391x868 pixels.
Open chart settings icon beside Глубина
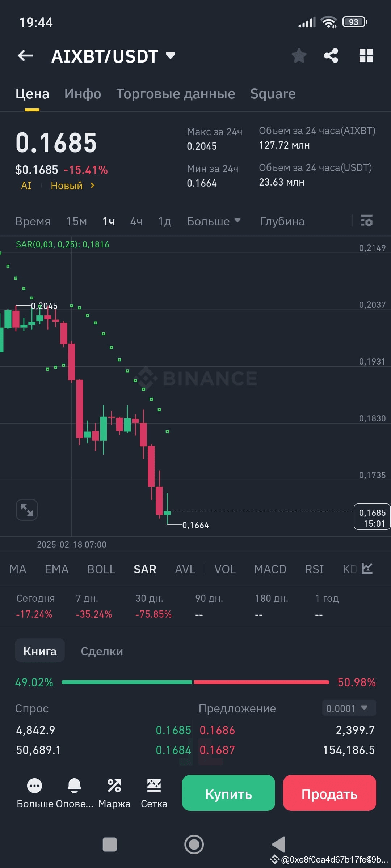[366, 221]
